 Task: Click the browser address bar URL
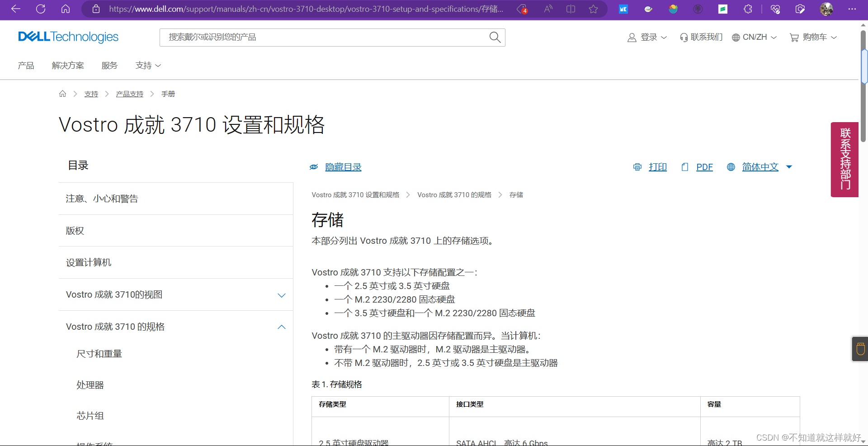306,9
